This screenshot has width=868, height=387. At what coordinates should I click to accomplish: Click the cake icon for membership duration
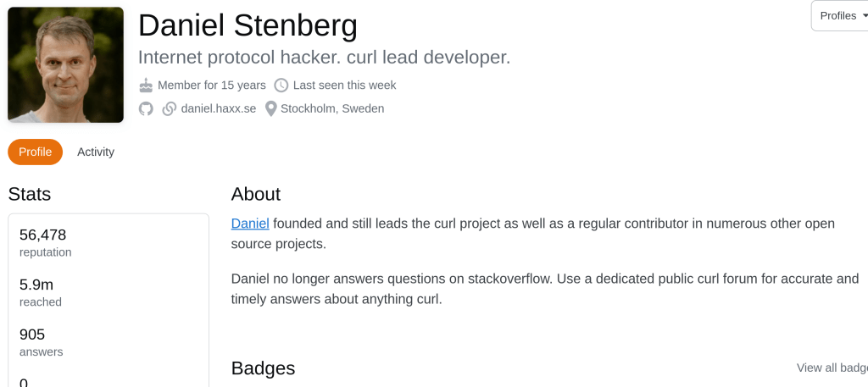[x=146, y=85]
